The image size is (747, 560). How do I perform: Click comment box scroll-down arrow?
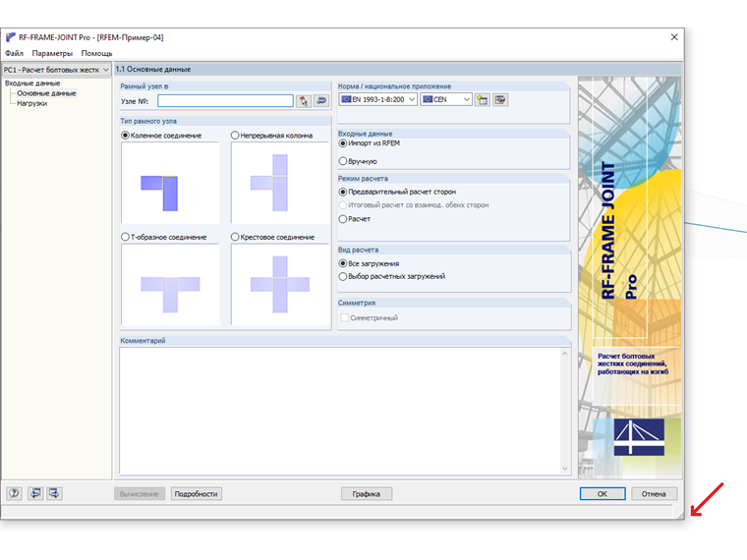(x=565, y=469)
